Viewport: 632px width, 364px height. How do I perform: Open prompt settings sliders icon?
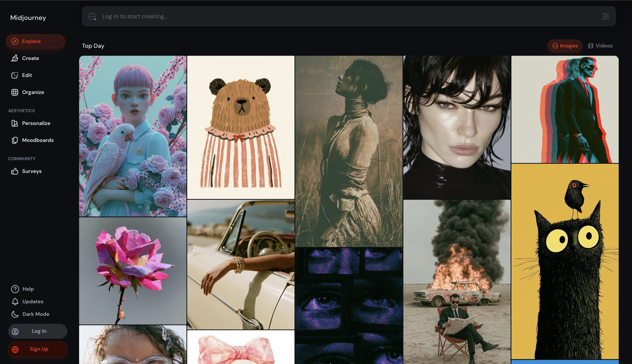(605, 16)
